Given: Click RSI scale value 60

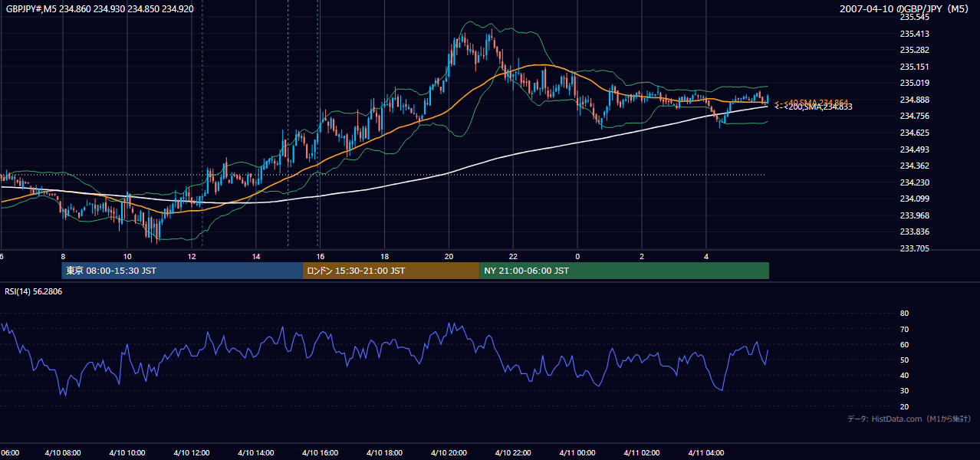Looking at the screenshot, I should point(904,344).
